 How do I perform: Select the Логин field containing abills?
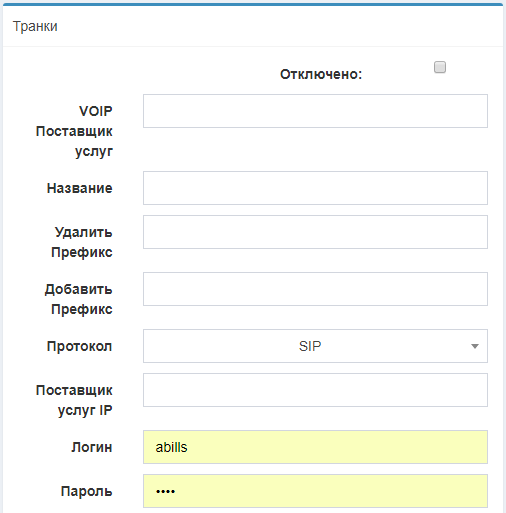(x=315, y=447)
